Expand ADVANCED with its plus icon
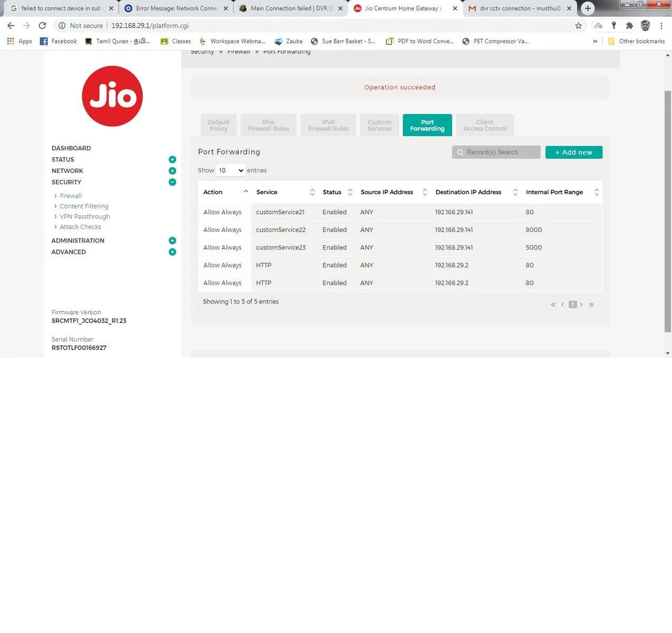 coord(172,252)
